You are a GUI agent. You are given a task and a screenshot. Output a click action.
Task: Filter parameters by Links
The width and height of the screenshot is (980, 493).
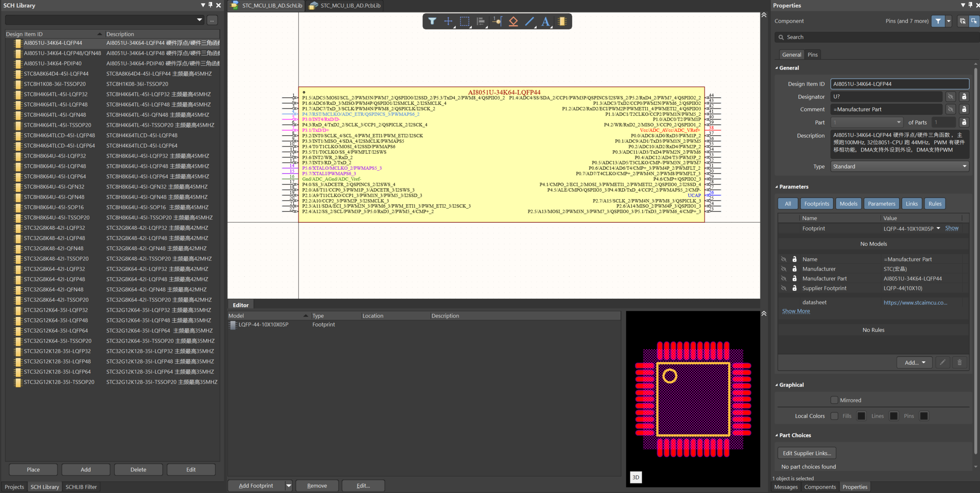[x=911, y=204]
